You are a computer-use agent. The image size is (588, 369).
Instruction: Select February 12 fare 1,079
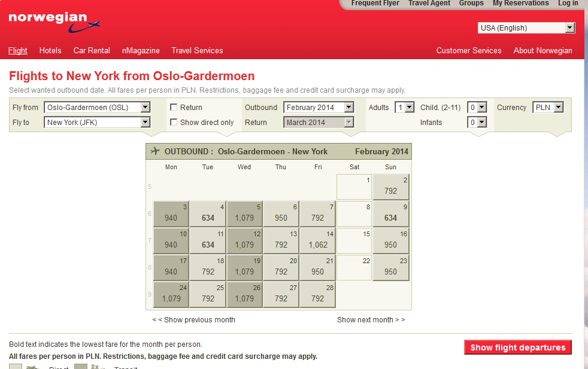point(244,240)
